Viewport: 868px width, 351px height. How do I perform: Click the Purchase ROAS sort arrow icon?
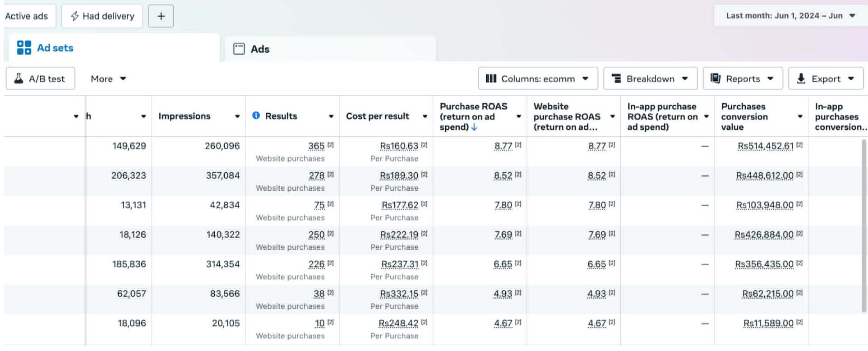pos(474,127)
